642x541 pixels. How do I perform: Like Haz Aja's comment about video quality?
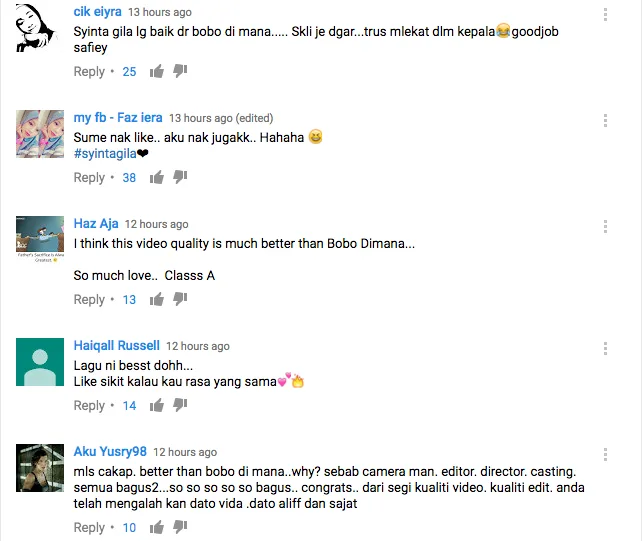pos(157,299)
